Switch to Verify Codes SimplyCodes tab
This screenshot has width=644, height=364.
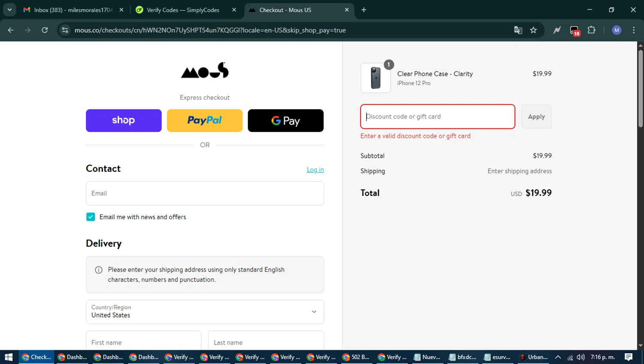coord(183,10)
